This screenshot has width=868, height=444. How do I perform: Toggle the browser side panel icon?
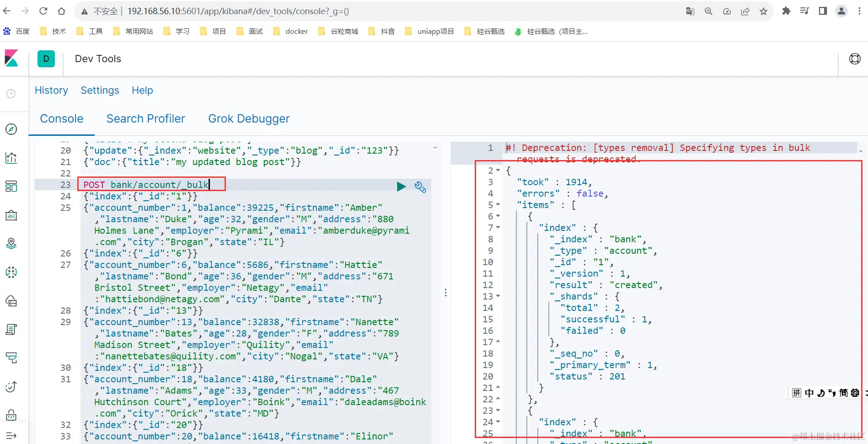(x=823, y=11)
